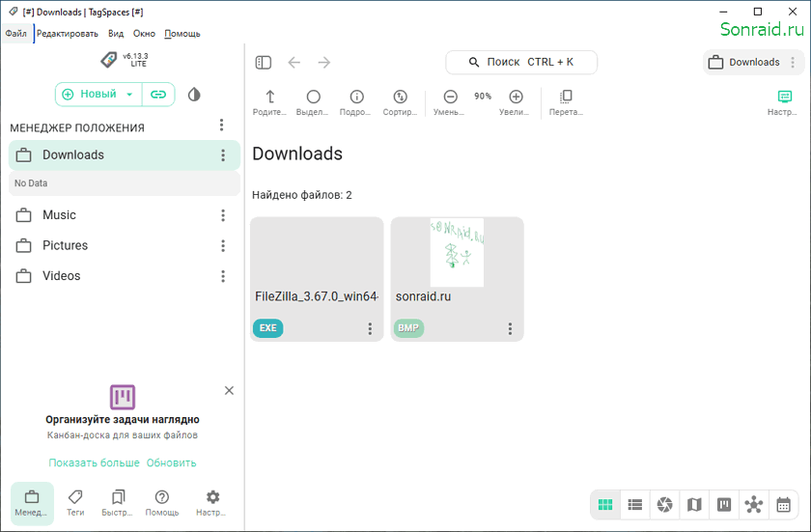Screen dimensions: 811x532
Task: Switch to list perspective view
Action: (634, 505)
